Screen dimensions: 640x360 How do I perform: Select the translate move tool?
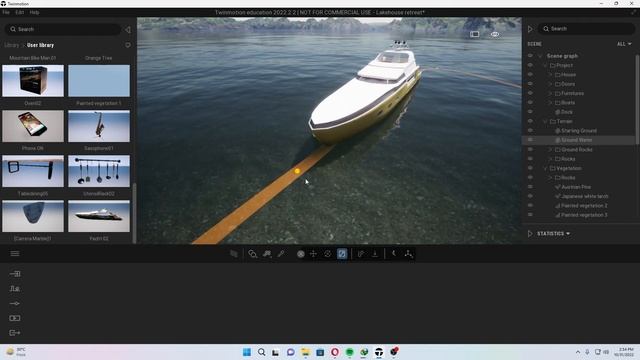point(313,254)
